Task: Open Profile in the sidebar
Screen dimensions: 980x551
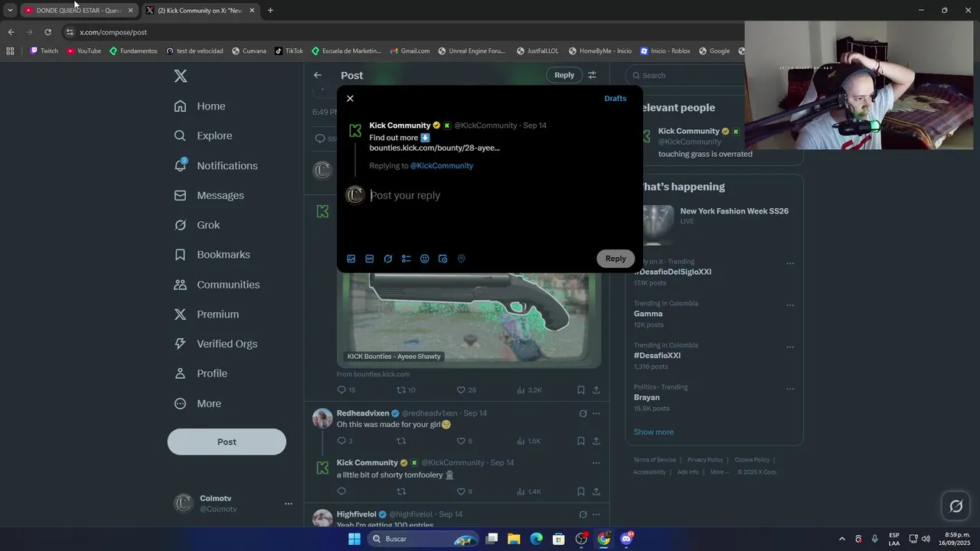Action: 201,373
